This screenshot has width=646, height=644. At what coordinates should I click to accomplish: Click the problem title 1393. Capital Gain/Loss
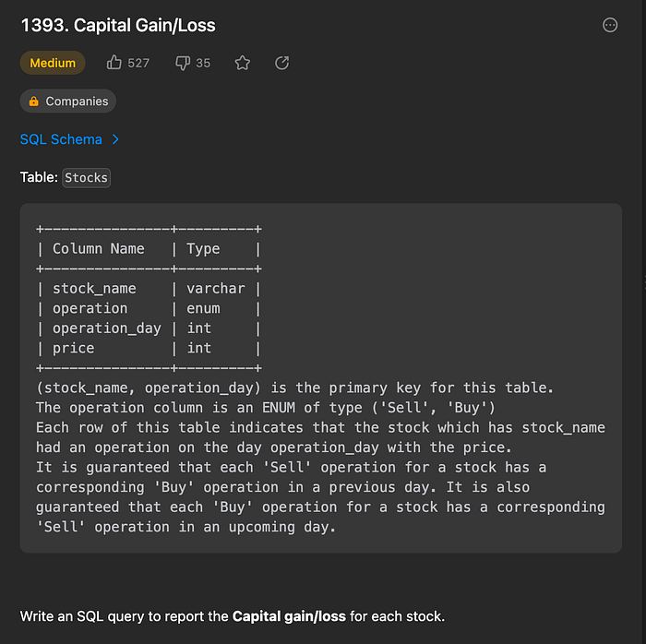[x=118, y=26]
